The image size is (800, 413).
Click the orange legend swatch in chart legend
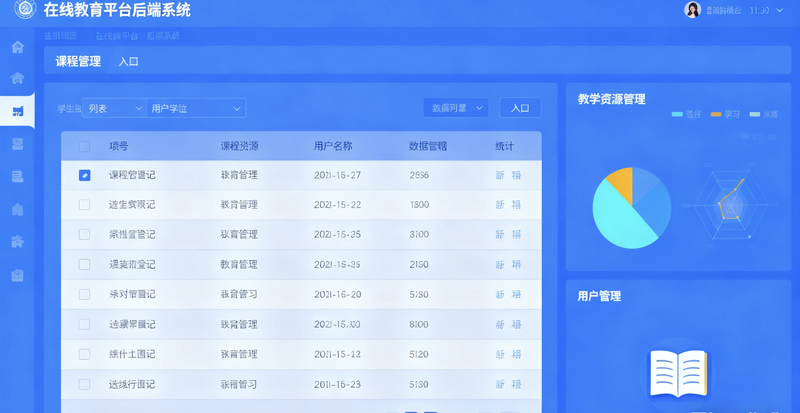click(x=716, y=115)
